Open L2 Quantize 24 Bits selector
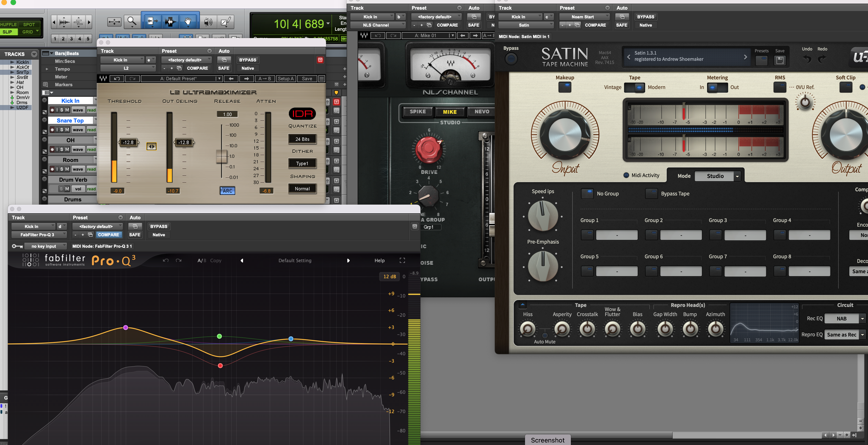Viewport: 868px width, 445px height. tap(302, 139)
